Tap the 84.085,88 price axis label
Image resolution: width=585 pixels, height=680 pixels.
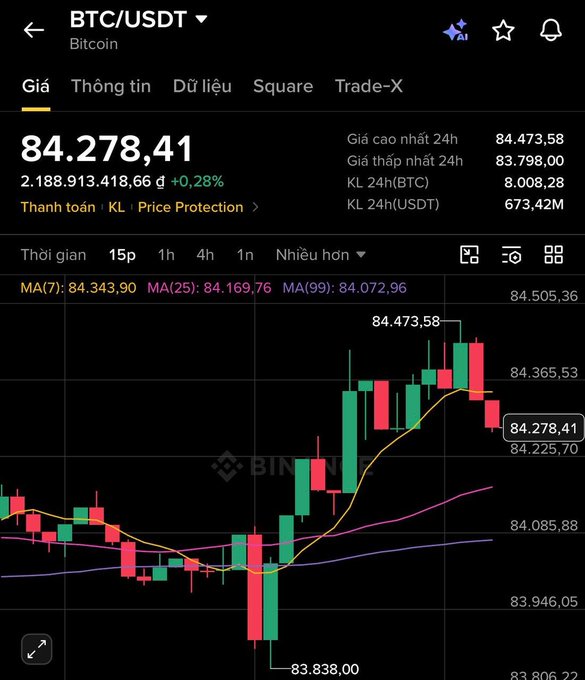544,526
